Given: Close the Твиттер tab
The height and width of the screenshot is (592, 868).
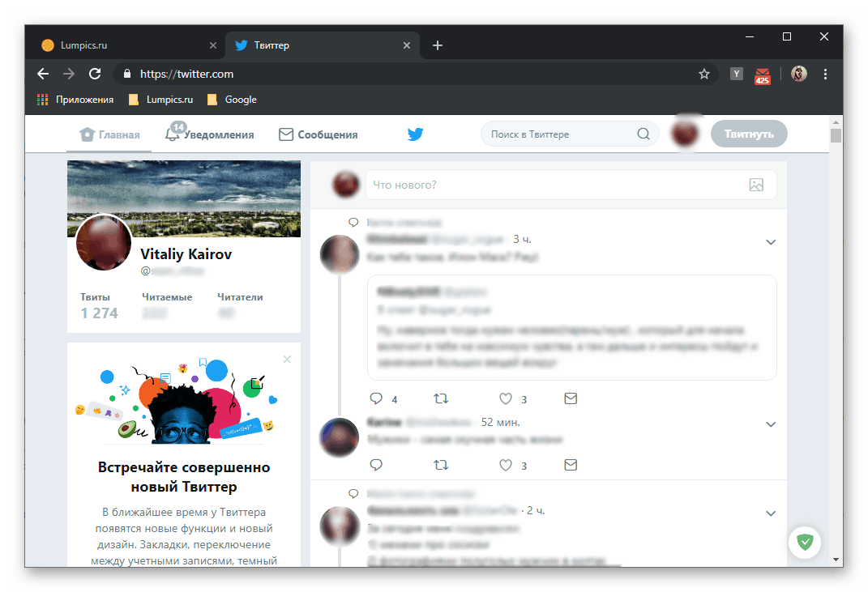Looking at the screenshot, I should tap(407, 45).
